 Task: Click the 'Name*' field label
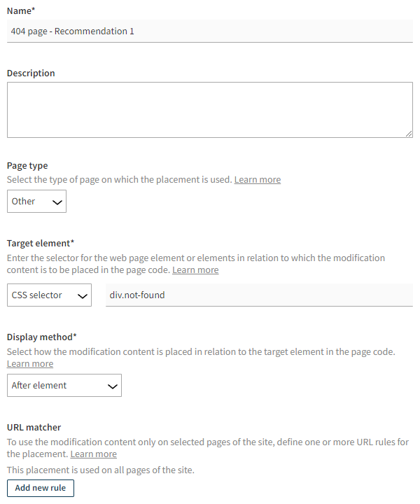click(21, 10)
